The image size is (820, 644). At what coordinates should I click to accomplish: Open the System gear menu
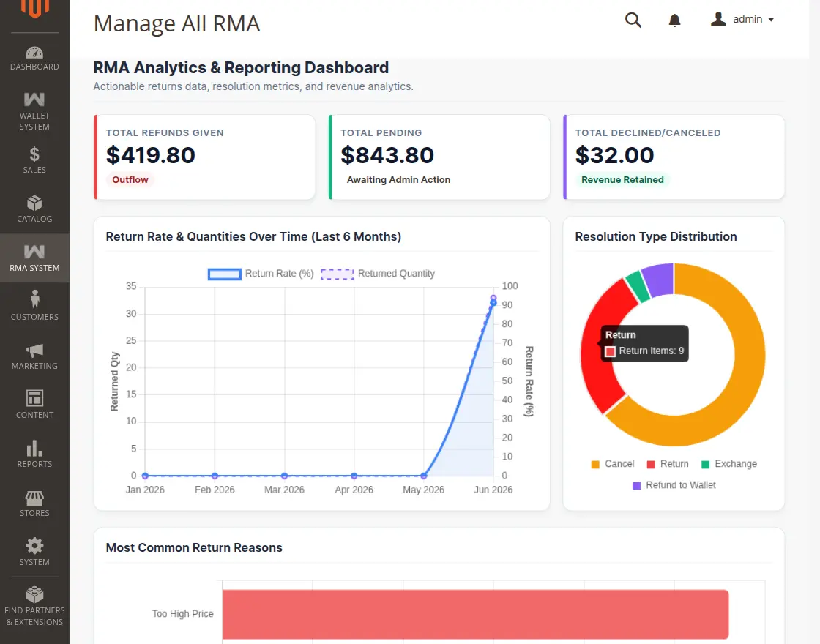34,552
